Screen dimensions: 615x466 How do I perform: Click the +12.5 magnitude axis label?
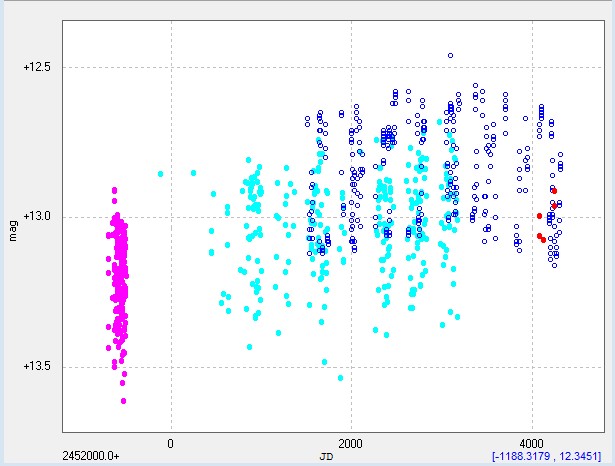(x=37, y=67)
